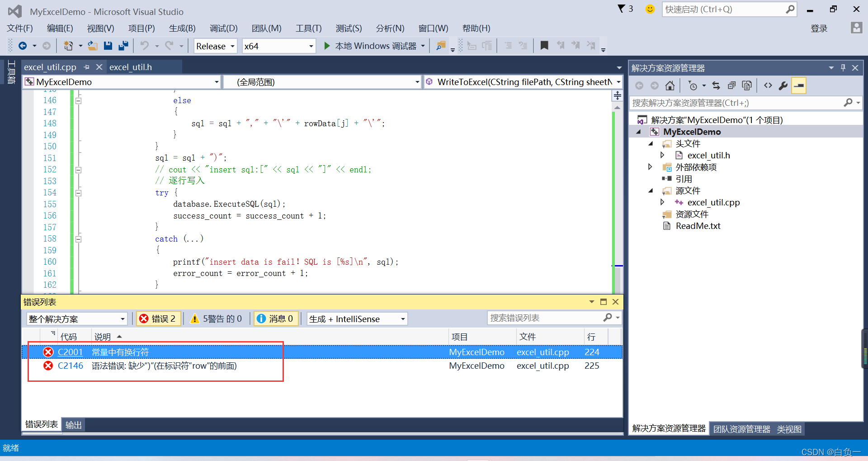
Task: Collapse the else block at line 146
Action: pyautogui.click(x=78, y=100)
